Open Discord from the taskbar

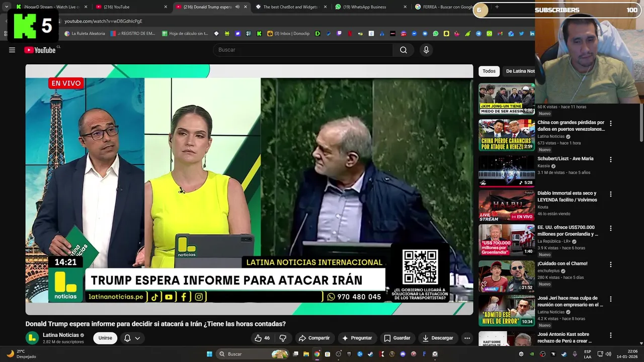click(403, 354)
